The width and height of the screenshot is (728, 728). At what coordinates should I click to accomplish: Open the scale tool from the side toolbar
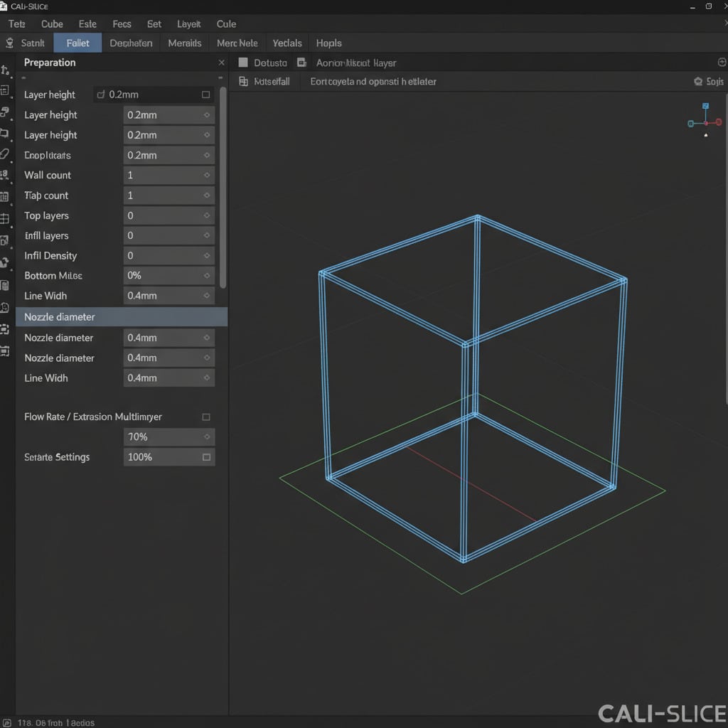point(6,89)
